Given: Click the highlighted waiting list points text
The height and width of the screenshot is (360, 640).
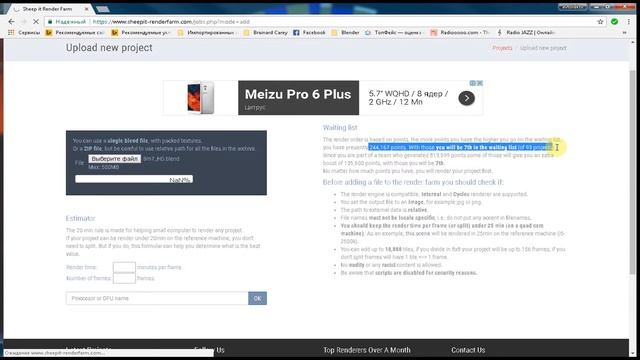Looking at the screenshot, I should click(x=460, y=147).
